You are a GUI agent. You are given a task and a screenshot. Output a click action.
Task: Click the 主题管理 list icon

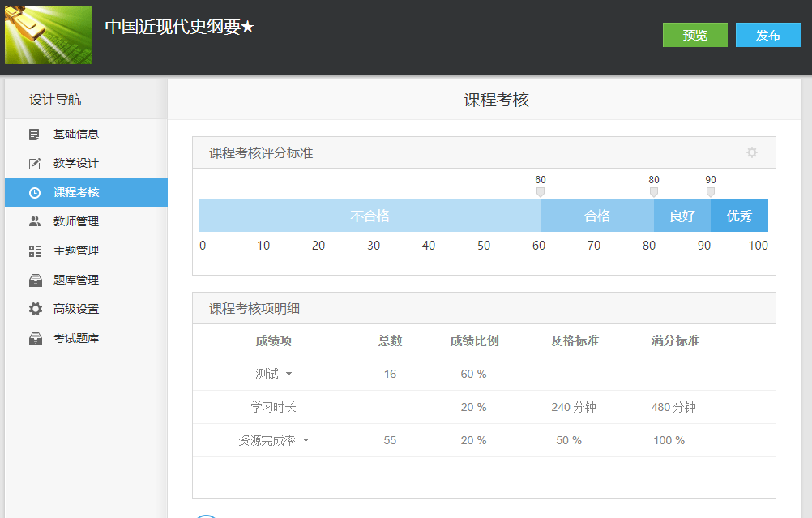[34, 251]
